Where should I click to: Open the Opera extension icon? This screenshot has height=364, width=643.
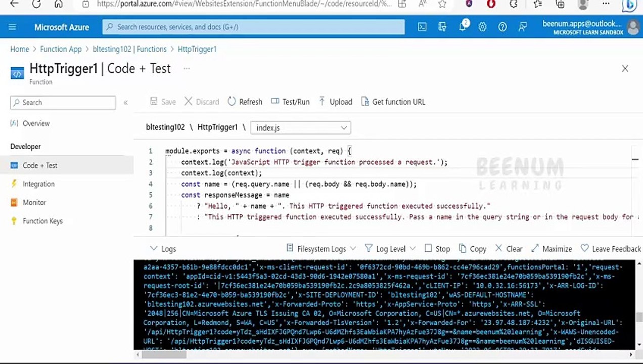pos(491,4)
